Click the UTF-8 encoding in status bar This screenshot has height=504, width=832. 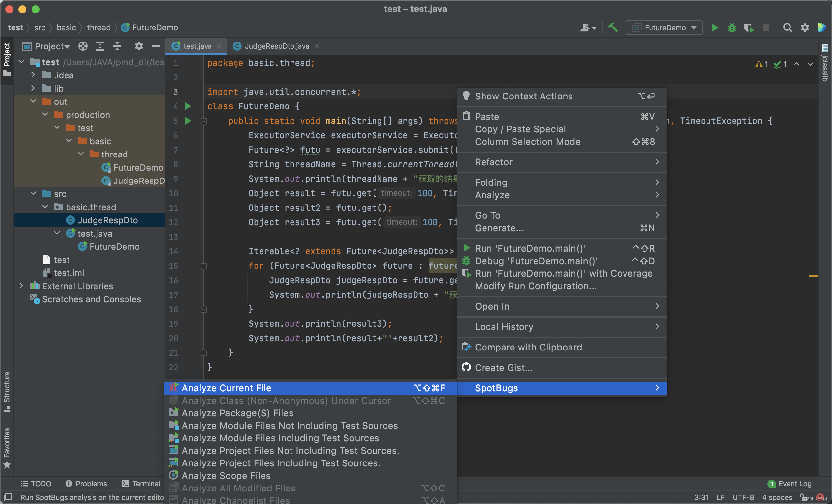[743, 497]
